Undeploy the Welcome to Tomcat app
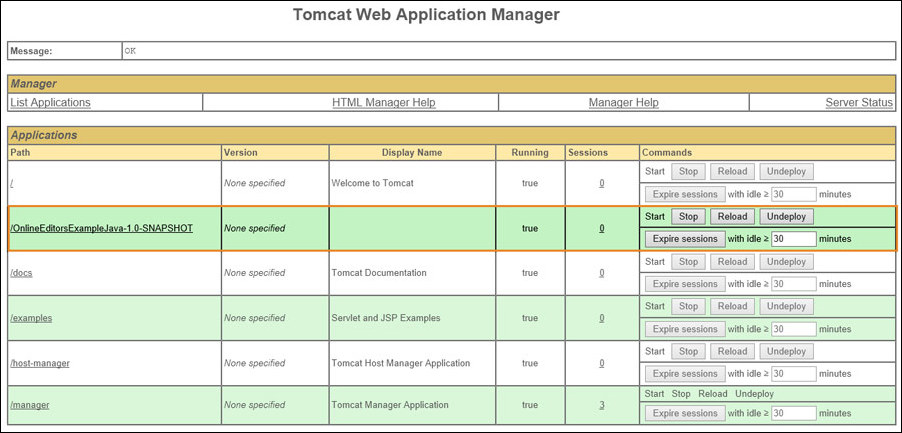The width and height of the screenshot is (902, 433). (786, 171)
